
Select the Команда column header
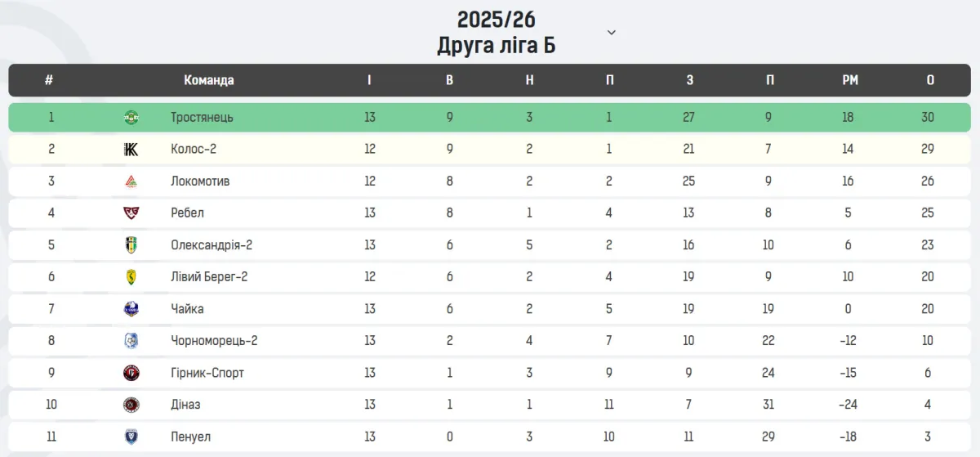[208, 80]
